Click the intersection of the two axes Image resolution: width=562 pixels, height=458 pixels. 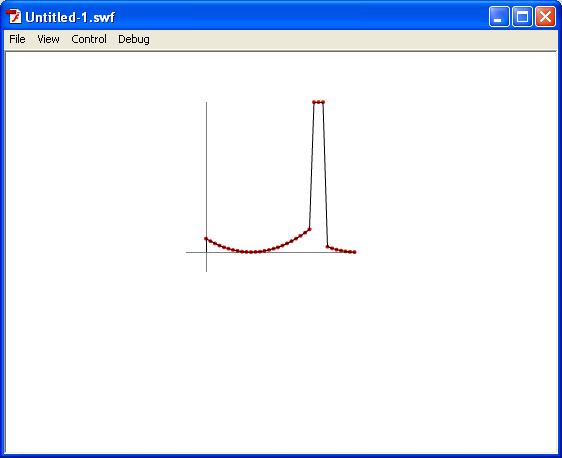(206, 252)
